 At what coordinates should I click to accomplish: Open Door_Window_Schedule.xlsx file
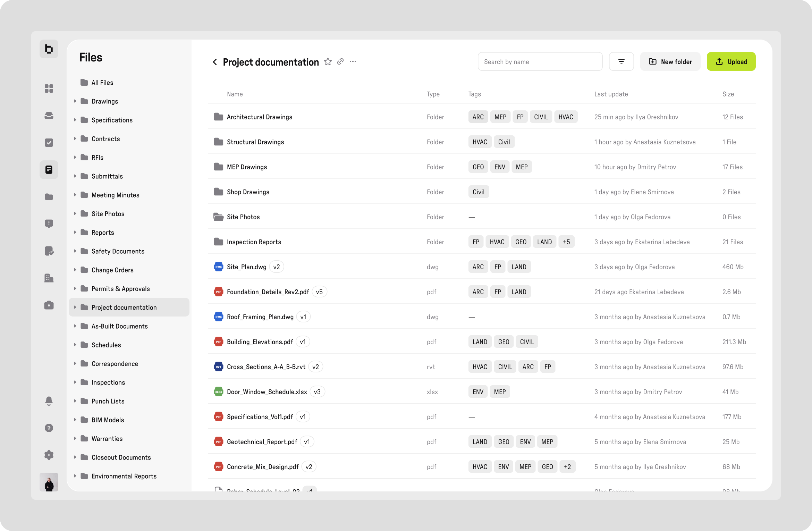point(267,392)
